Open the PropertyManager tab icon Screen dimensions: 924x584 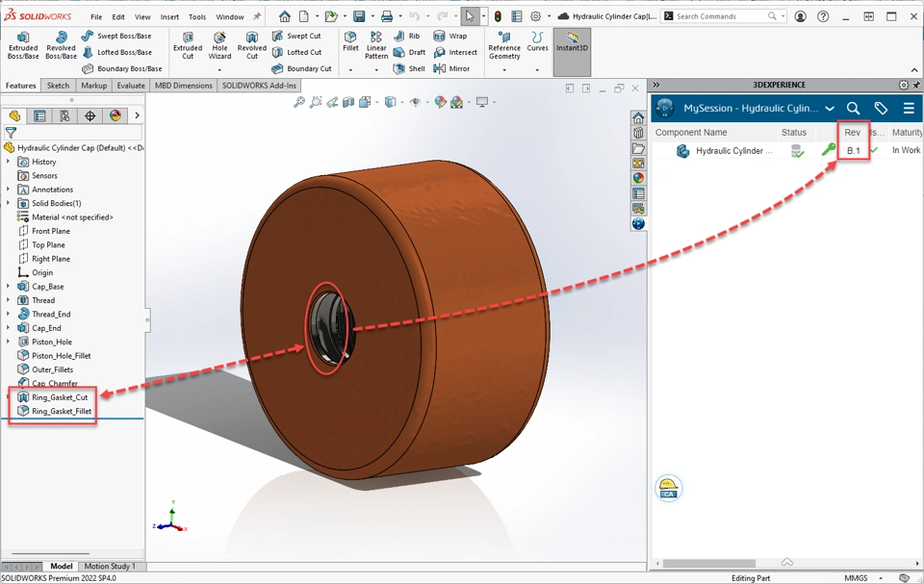(38, 116)
